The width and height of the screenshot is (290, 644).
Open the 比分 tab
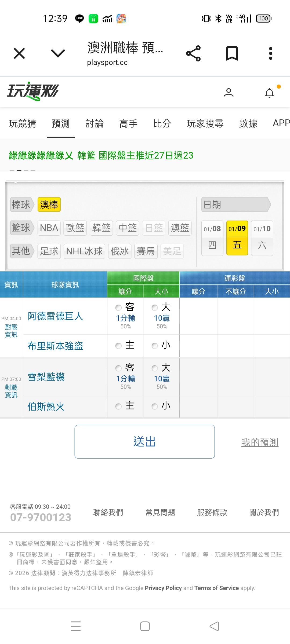tap(162, 124)
